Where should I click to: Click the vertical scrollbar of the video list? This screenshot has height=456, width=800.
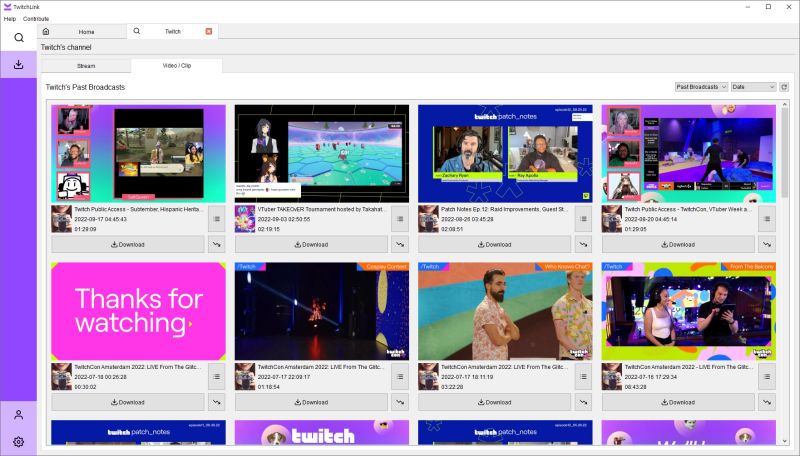coord(784,153)
